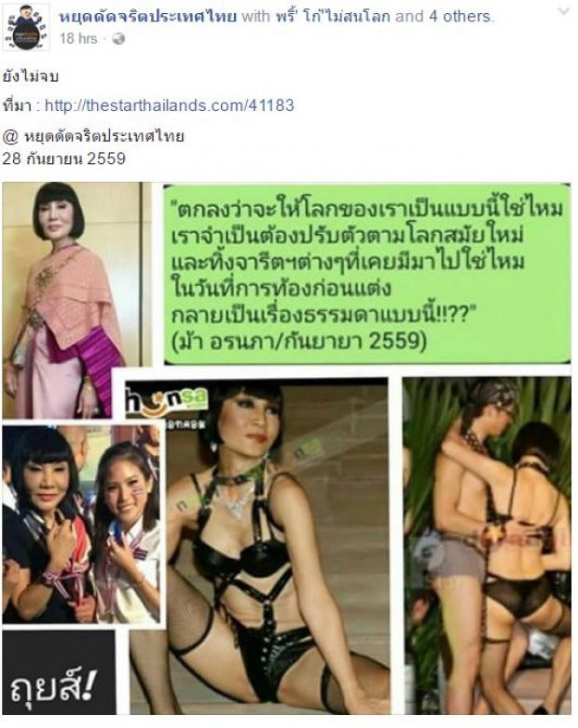
Task: Click the globe public privacy icon
Action: click(x=118, y=39)
